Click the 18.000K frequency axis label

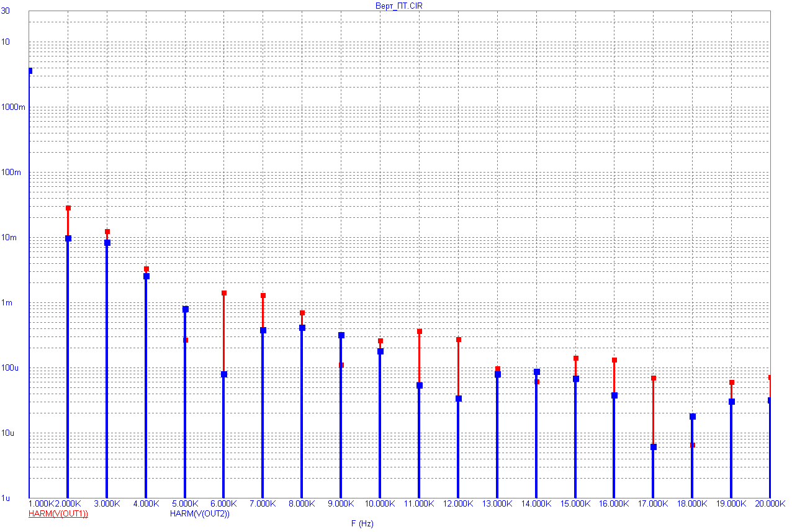pyautogui.click(x=692, y=503)
